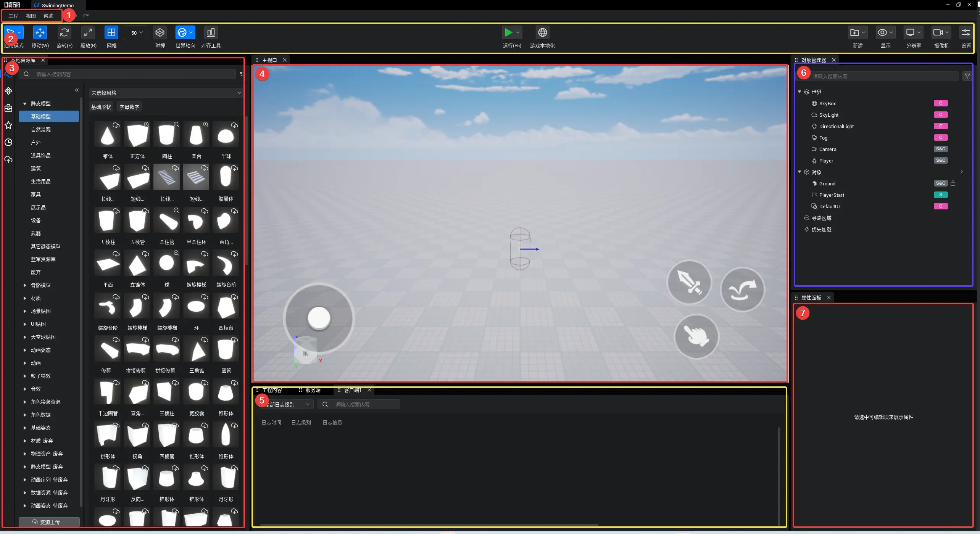Viewport: 980px width, 534px height.
Task: Toggle the grid (网格) snapping button
Action: coord(111,33)
